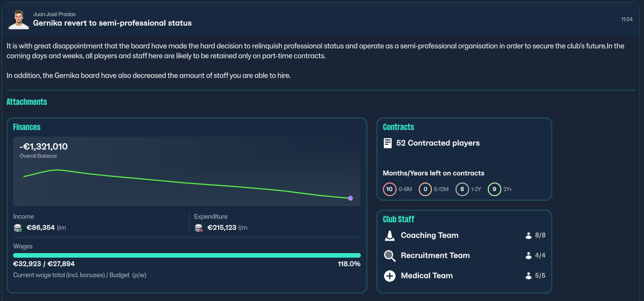Click the Medical Team plus icon
This screenshot has height=301, width=644.
click(x=390, y=276)
